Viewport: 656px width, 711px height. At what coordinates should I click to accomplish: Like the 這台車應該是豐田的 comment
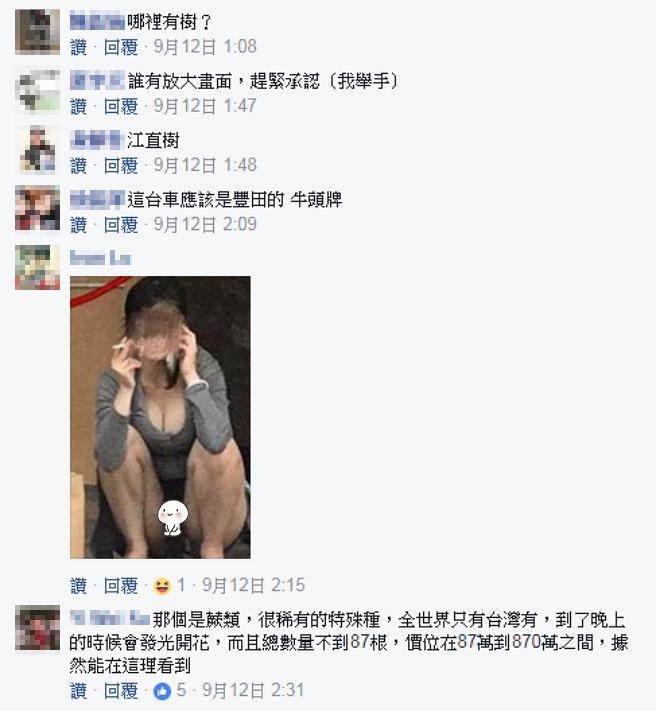(78, 224)
